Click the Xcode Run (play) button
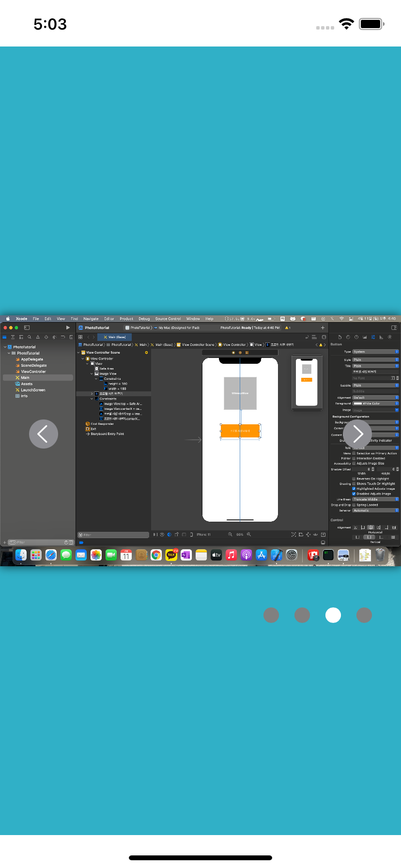 point(68,328)
